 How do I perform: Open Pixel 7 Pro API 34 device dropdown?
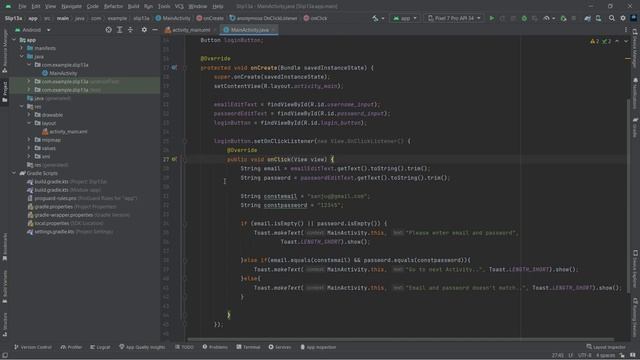[x=453, y=18]
